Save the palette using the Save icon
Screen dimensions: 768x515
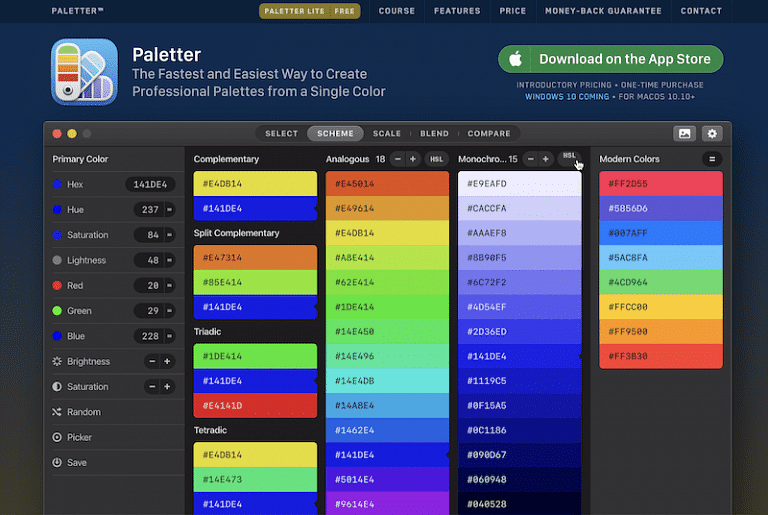(57, 462)
